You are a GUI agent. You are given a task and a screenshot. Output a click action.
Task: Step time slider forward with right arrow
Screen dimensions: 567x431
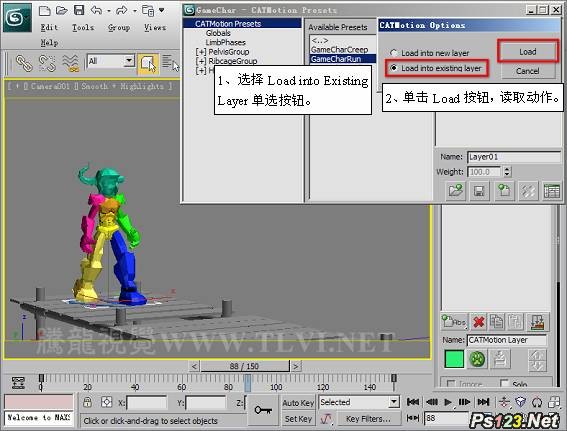[x=296, y=366]
